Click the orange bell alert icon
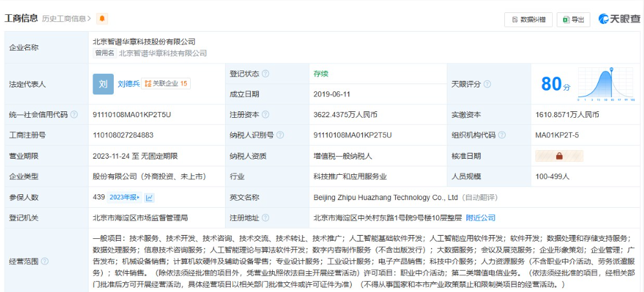The image size is (644, 292). pos(102,19)
